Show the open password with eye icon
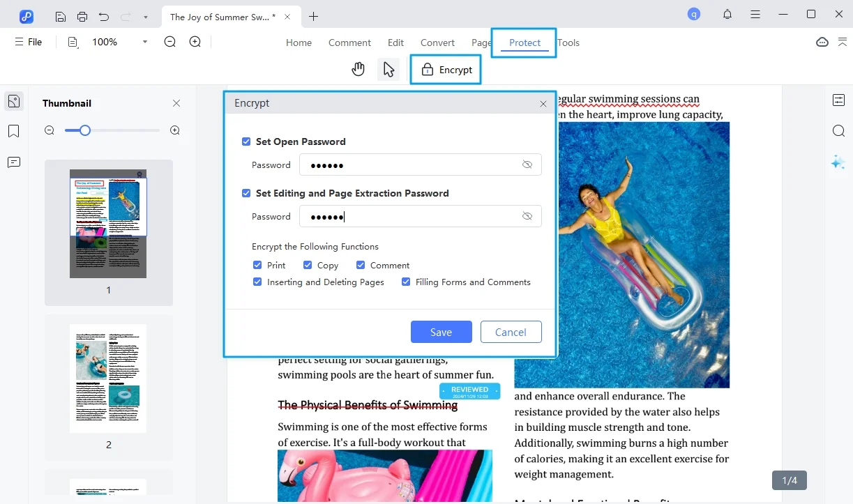The image size is (853, 504). click(x=527, y=165)
